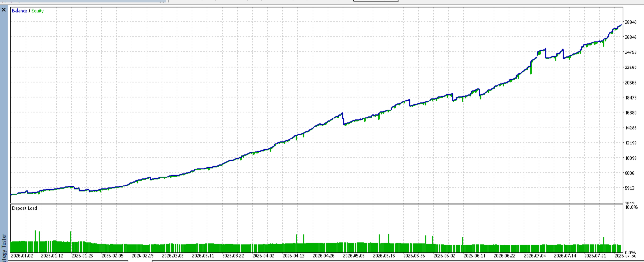644x262 pixels.
Task: Click the 3819 axis value
Action: pyautogui.click(x=630, y=203)
